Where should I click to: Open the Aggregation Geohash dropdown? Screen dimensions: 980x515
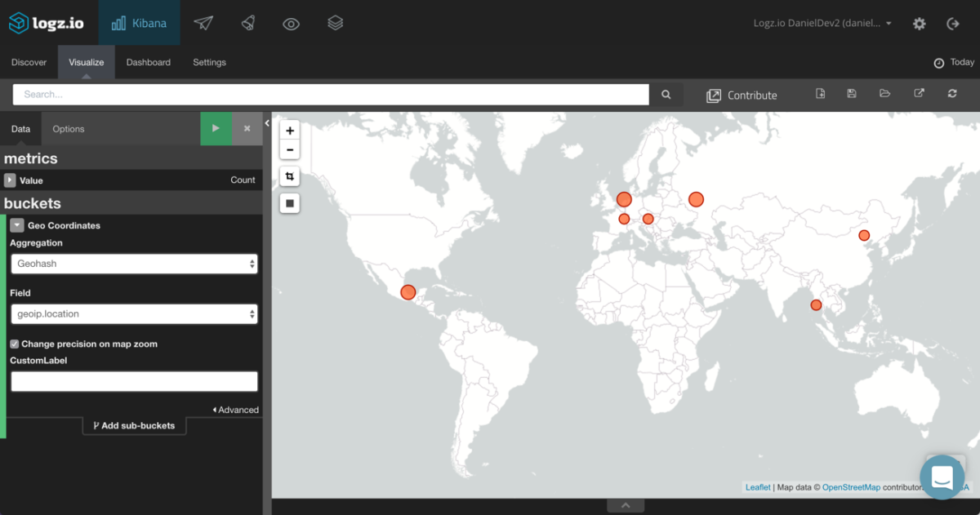tap(134, 264)
